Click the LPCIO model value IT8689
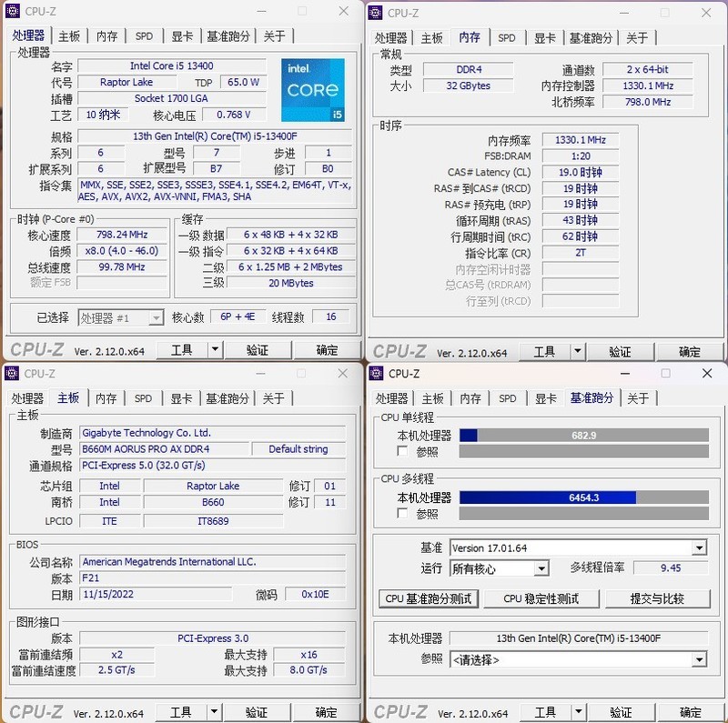728x723 pixels. 213,521
